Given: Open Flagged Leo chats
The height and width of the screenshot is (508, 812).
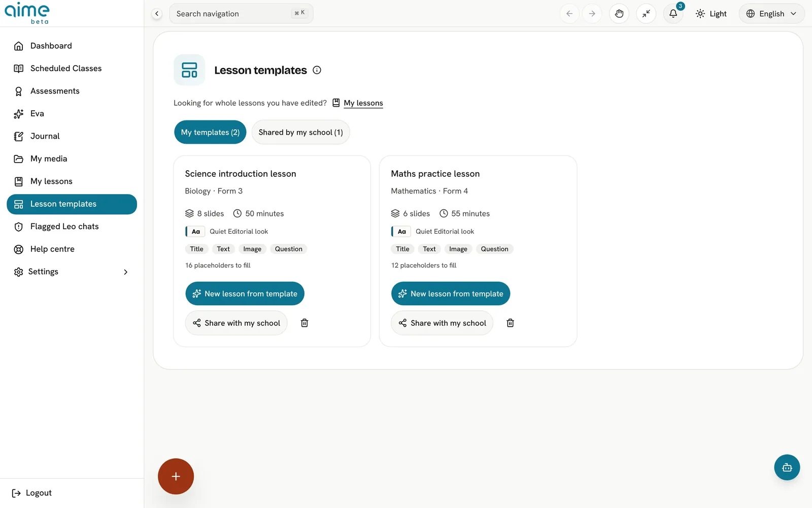Looking at the screenshot, I should 72,227.
